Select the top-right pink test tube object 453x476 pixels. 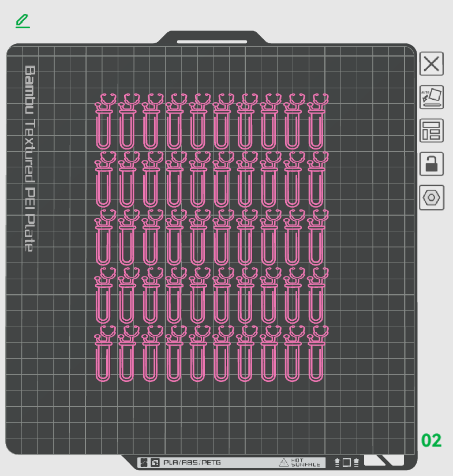point(317,121)
